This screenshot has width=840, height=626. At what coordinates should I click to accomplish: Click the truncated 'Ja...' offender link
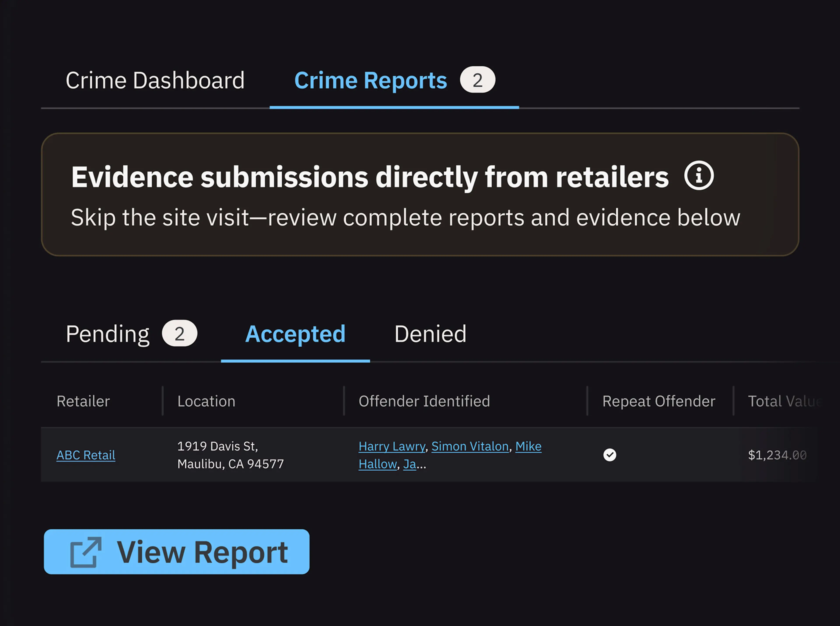[x=409, y=464]
